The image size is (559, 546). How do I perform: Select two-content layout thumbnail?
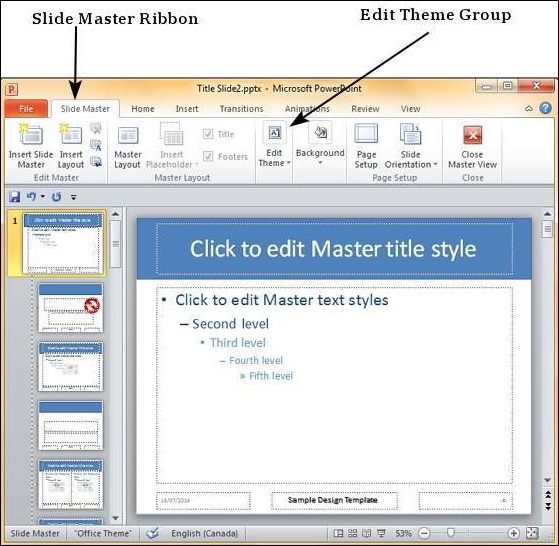click(71, 484)
